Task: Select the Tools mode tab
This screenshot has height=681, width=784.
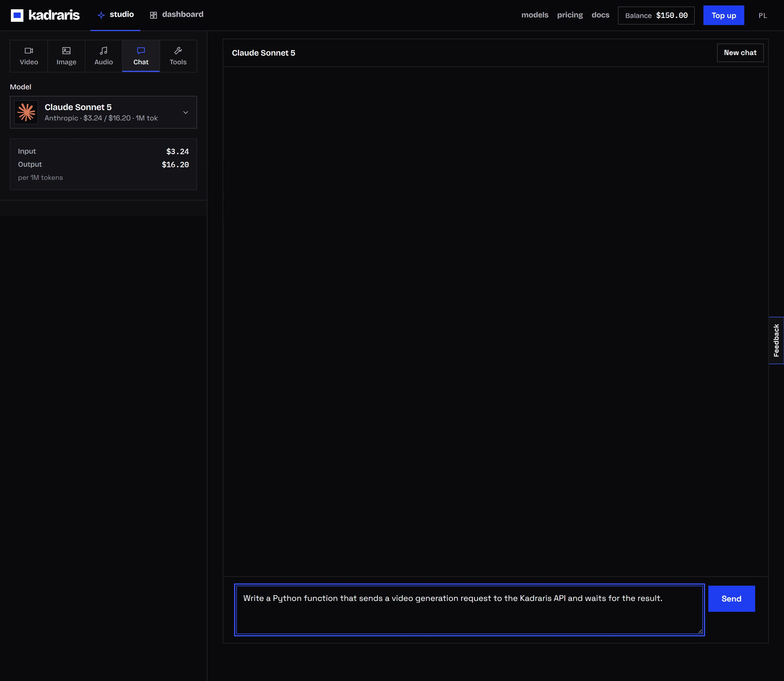Action: (178, 56)
